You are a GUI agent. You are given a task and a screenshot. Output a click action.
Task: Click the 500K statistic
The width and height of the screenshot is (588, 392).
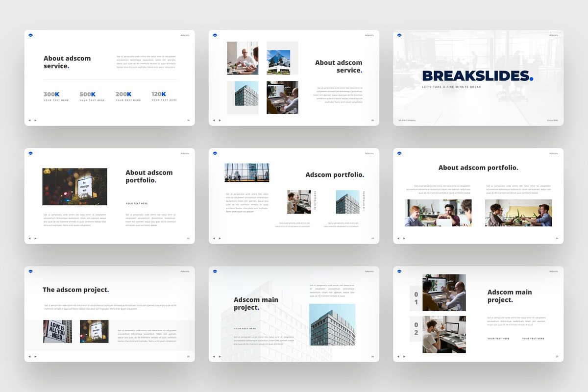coord(88,94)
